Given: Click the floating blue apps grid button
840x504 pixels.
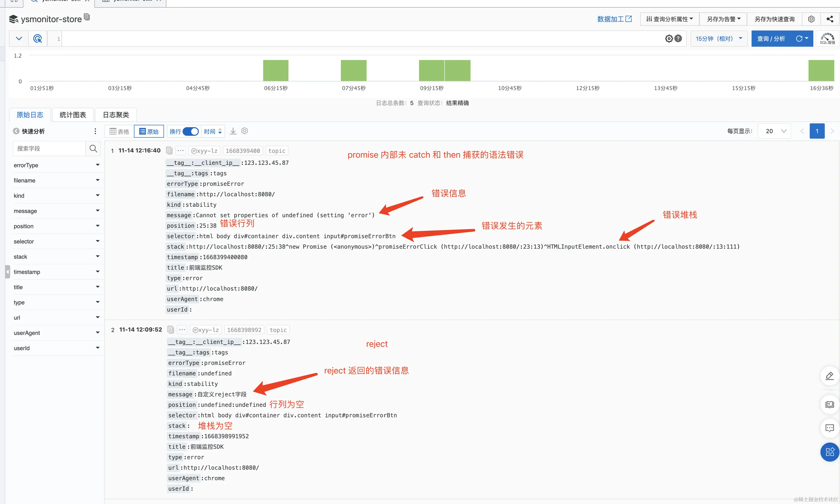Looking at the screenshot, I should pos(829,452).
